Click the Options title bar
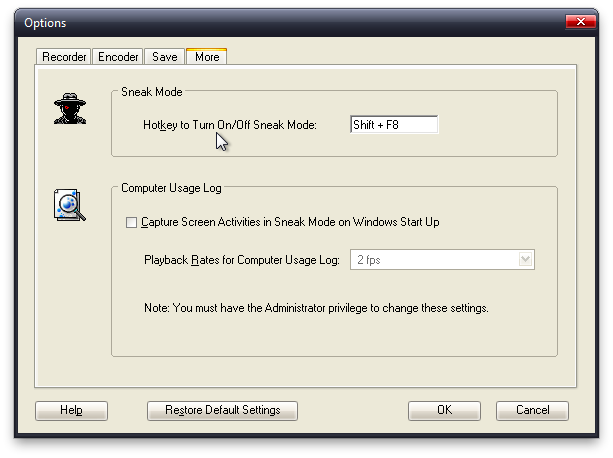Viewport: 613px width, 458px height. [x=289, y=23]
